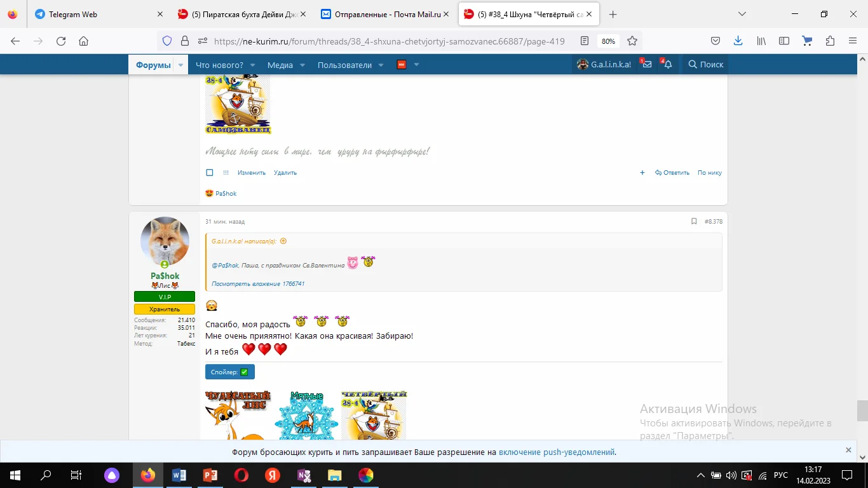Open the Пользователи navigation item
The width and height of the screenshot is (868, 488).
coord(344,65)
